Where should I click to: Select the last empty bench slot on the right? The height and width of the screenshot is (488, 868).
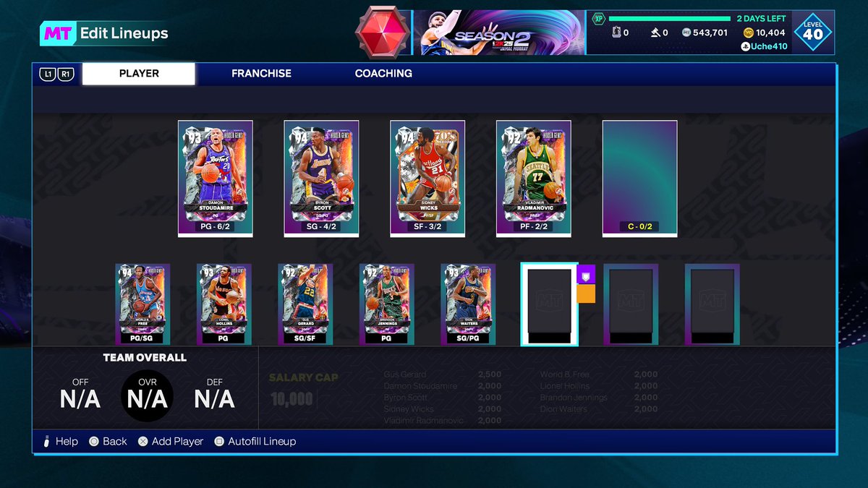[x=712, y=304]
